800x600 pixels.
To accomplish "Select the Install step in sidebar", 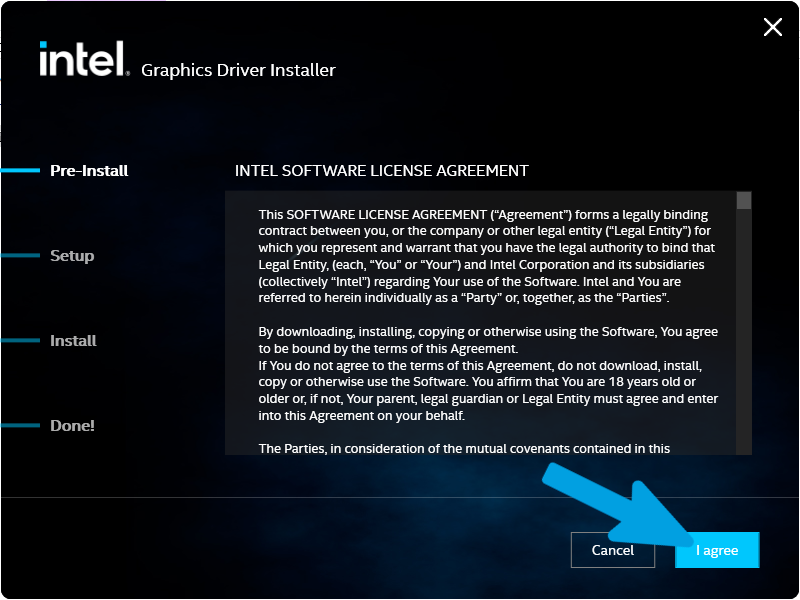I will coord(73,340).
